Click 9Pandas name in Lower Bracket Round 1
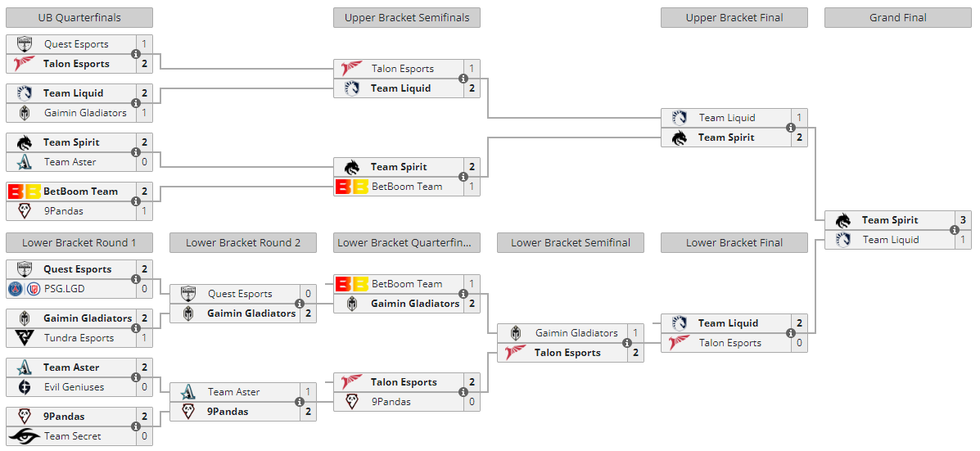 tap(64, 416)
